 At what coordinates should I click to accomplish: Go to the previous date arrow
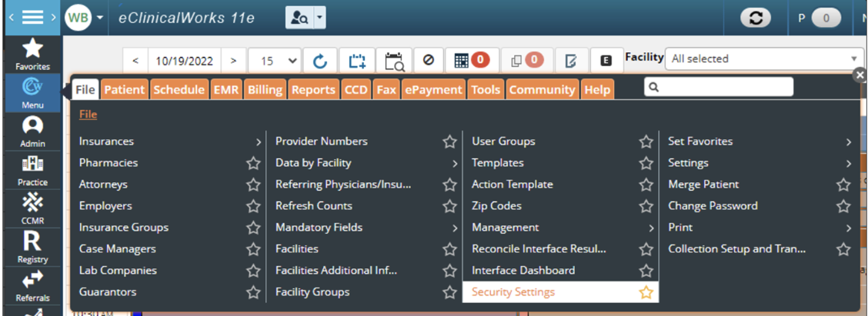click(135, 61)
